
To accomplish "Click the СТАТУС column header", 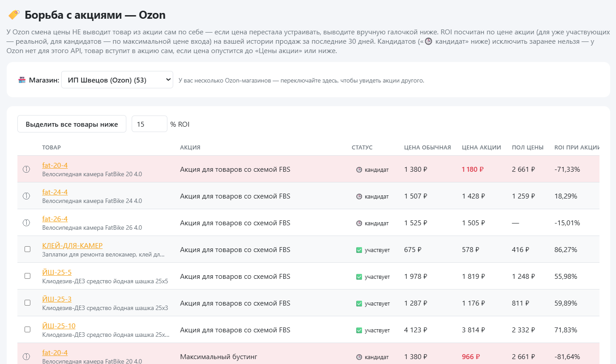I will [362, 148].
